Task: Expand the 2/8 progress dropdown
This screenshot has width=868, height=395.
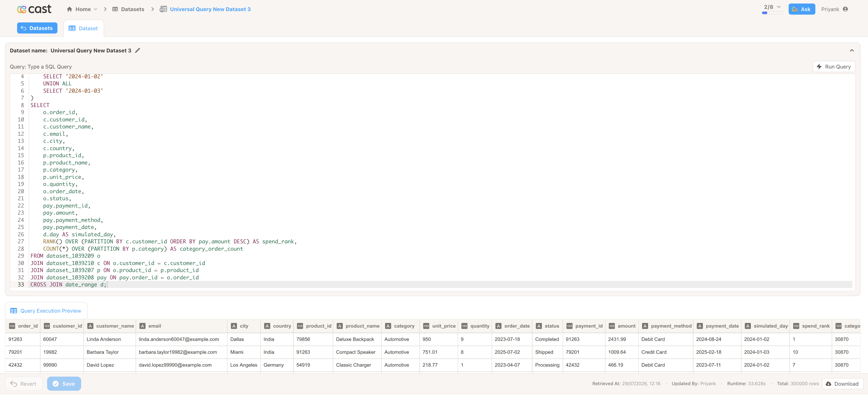Action: (x=779, y=7)
